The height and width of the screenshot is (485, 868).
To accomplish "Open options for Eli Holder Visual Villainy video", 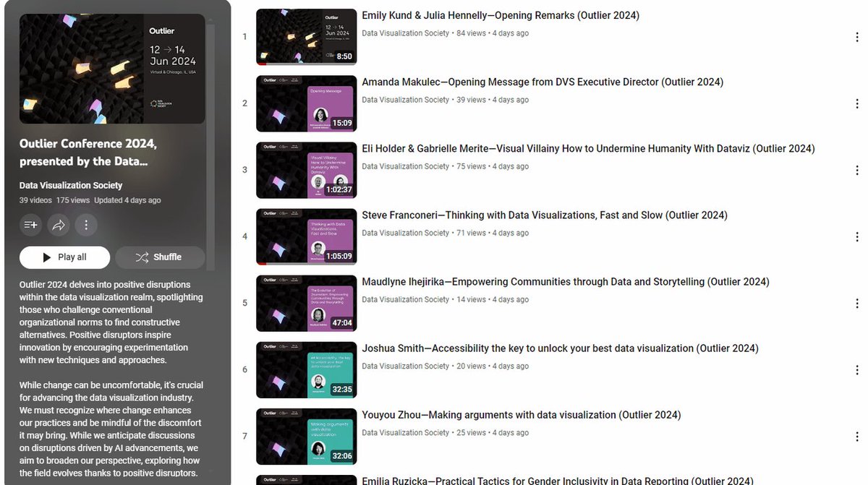I will tap(857, 171).
